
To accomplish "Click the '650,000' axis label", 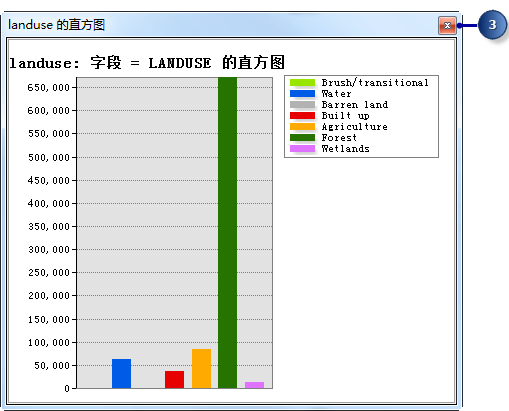I will click(x=49, y=88).
